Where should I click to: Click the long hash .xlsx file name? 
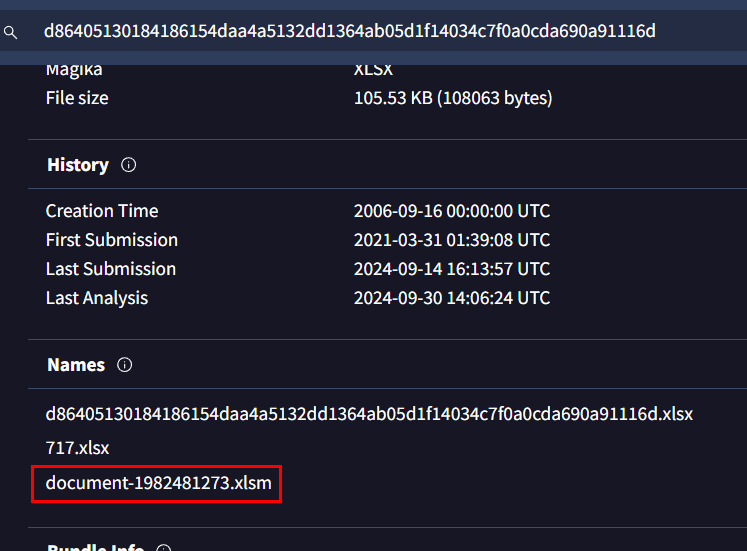[369, 413]
